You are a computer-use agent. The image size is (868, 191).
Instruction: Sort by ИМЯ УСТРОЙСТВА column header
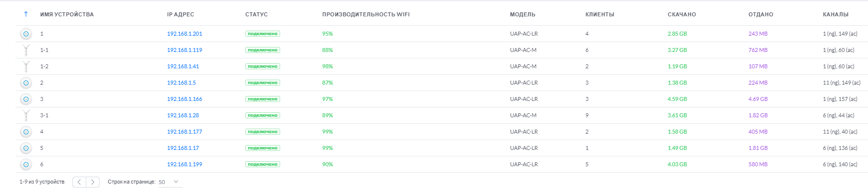[x=67, y=14]
